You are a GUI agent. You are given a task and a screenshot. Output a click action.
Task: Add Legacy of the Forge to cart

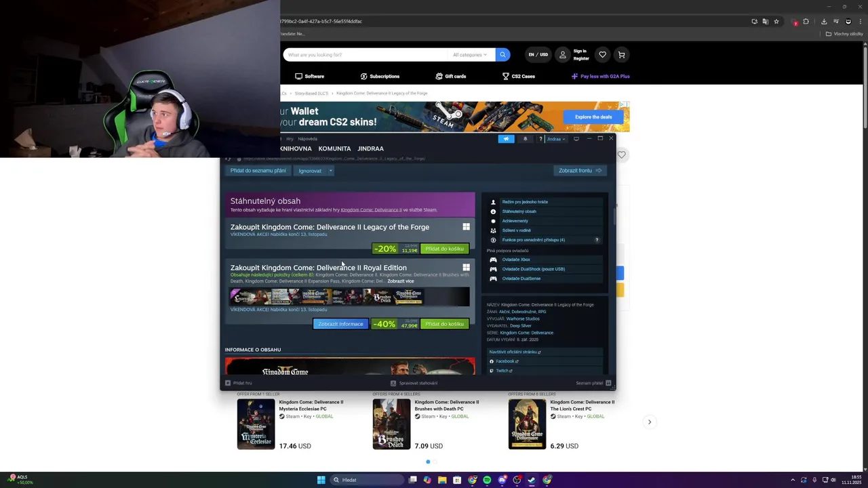pos(444,249)
